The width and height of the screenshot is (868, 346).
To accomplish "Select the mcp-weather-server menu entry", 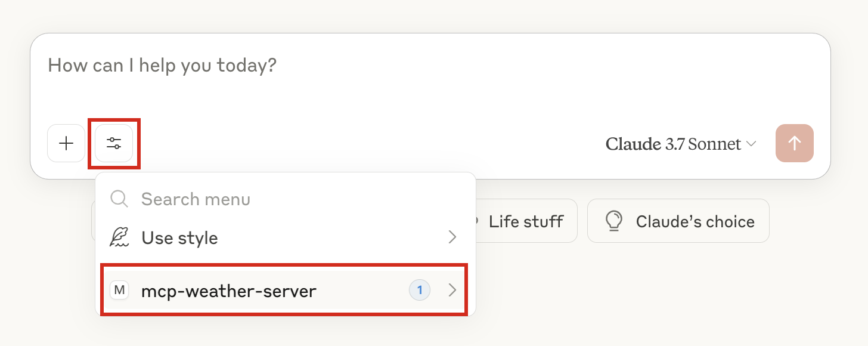I will point(286,291).
